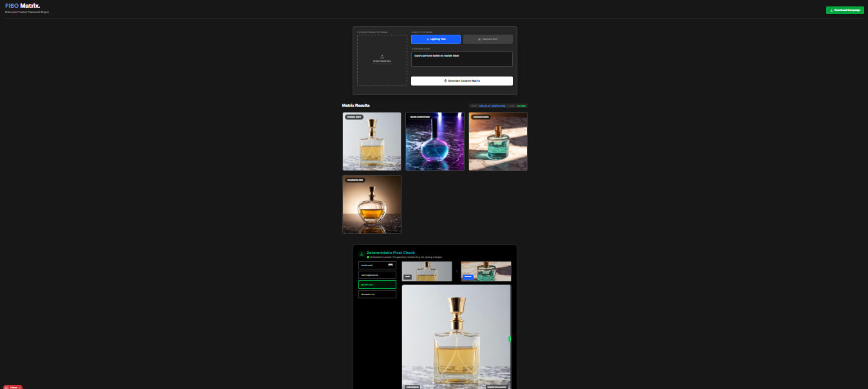Click the Deterministic Pixel Check lock icon
The width and height of the screenshot is (868, 389).
pyautogui.click(x=362, y=254)
